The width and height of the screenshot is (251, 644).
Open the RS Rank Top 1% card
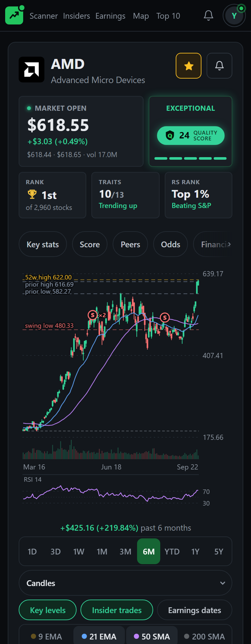click(x=199, y=195)
